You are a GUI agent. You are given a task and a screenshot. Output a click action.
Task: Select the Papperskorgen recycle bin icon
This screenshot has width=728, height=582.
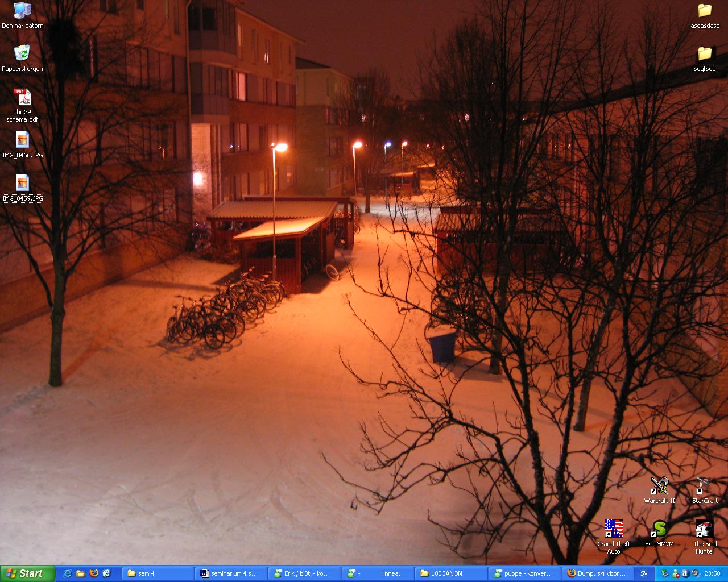(22, 54)
